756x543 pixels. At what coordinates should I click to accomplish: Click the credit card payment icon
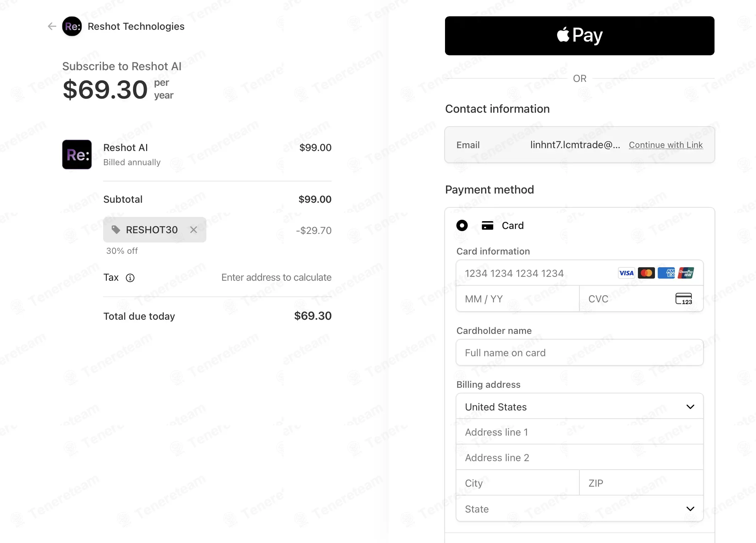(488, 225)
